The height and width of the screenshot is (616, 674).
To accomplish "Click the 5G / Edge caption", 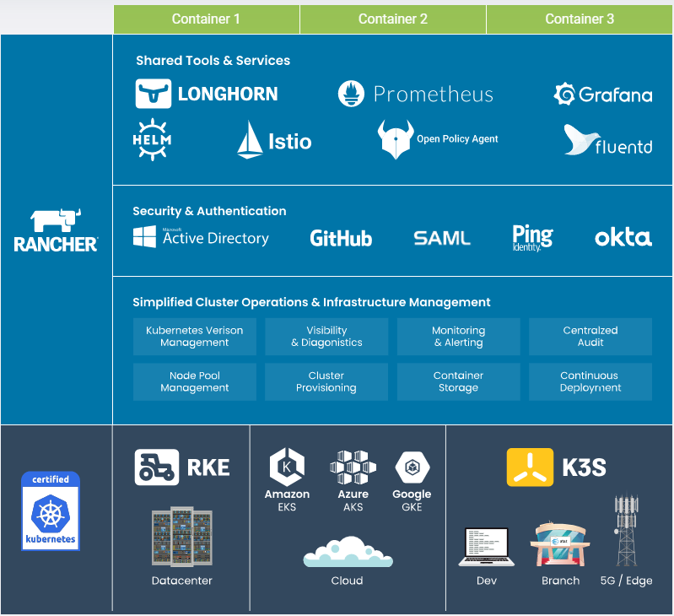I will click(626, 581).
